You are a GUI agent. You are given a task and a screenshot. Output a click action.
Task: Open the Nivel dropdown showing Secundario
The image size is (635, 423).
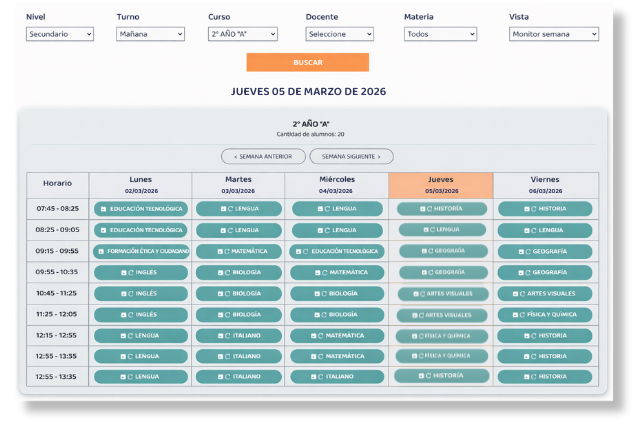(x=60, y=34)
